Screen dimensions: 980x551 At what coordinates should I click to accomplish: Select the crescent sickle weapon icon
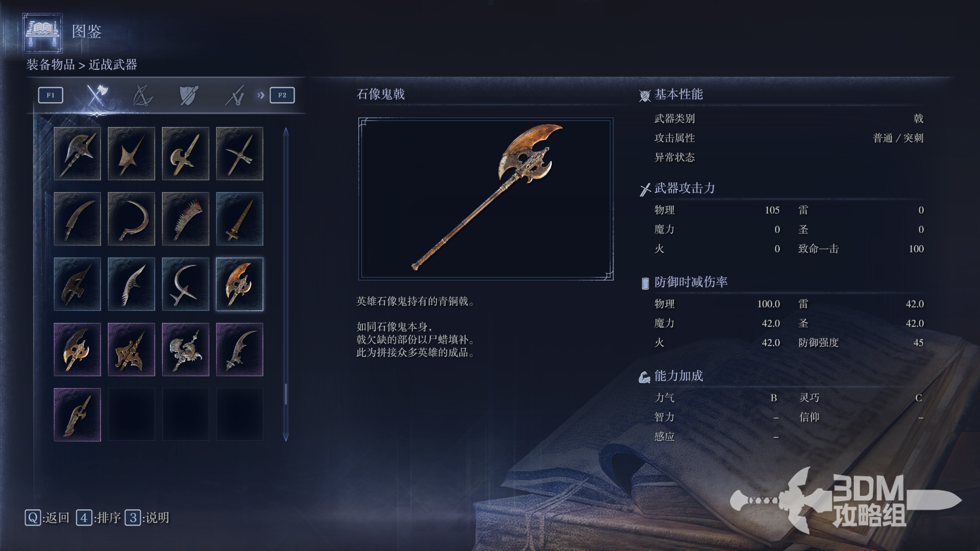131,219
